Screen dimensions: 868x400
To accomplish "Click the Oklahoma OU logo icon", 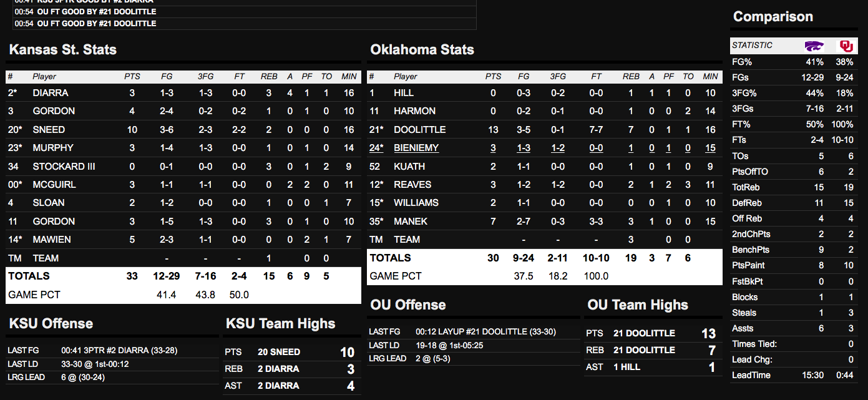I will point(846,46).
